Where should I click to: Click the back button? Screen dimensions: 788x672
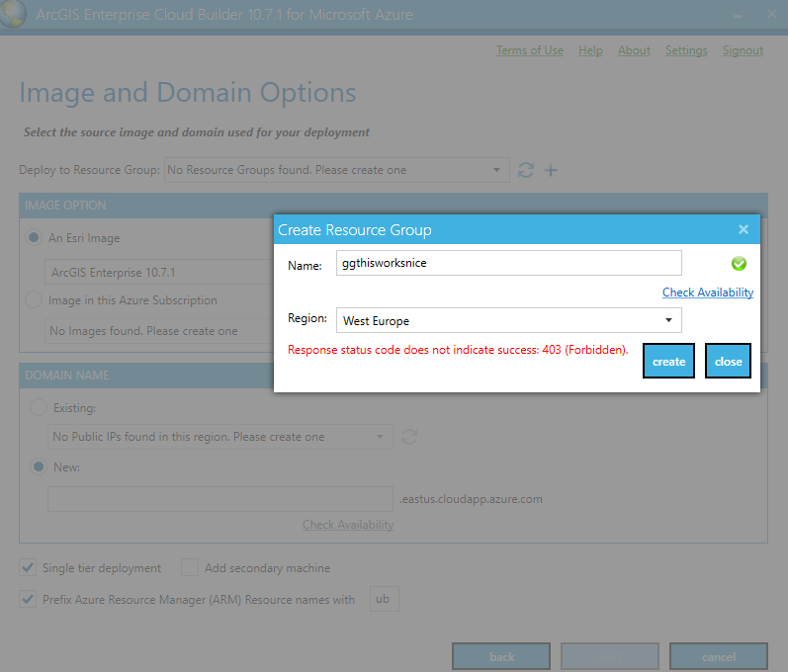click(501, 656)
